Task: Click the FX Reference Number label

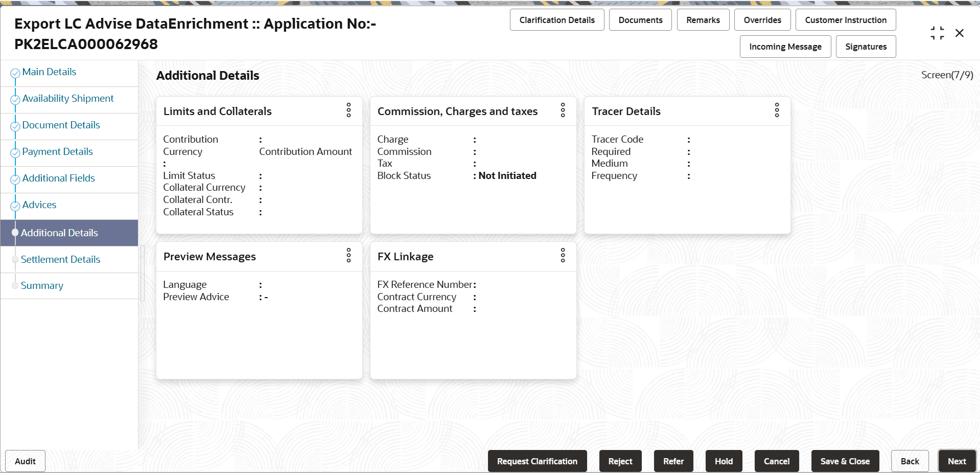Action: pos(425,285)
